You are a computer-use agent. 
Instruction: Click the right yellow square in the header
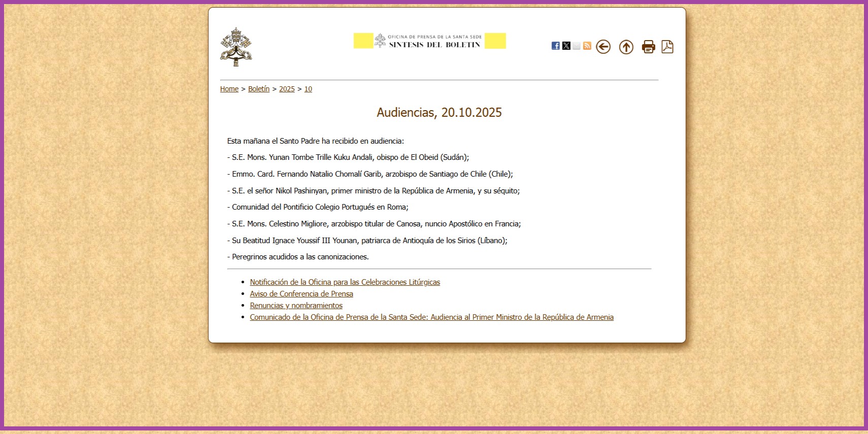(x=495, y=41)
